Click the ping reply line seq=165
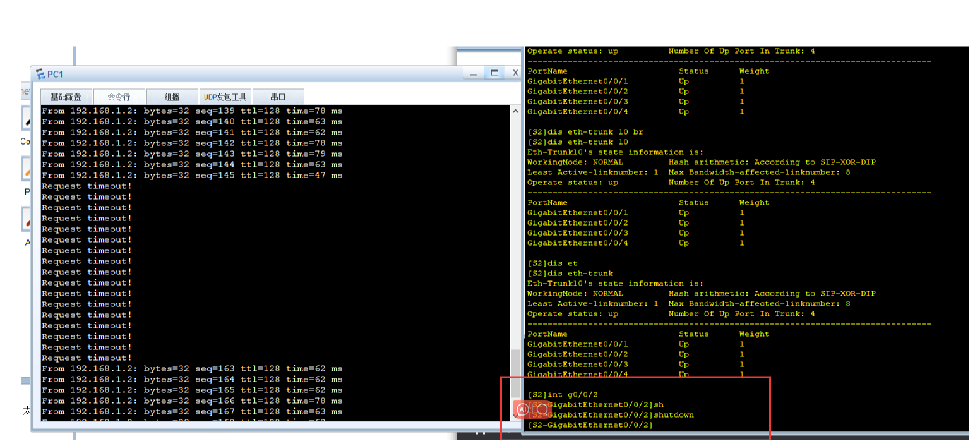 192,390
